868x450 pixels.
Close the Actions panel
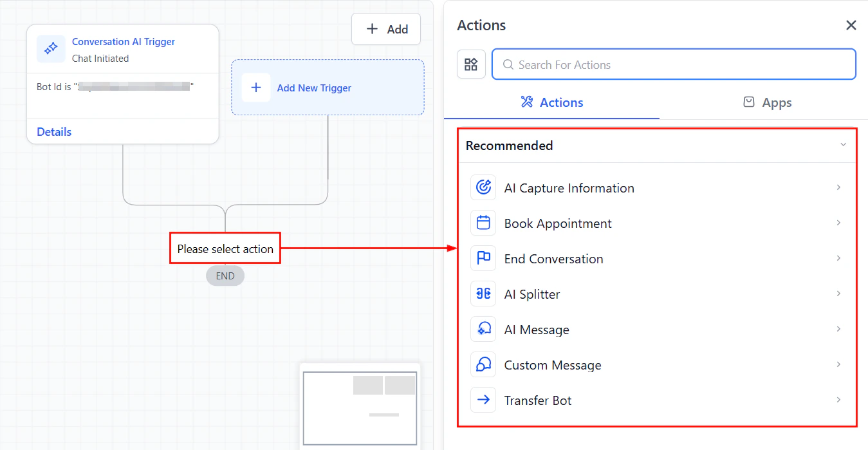pyautogui.click(x=851, y=25)
